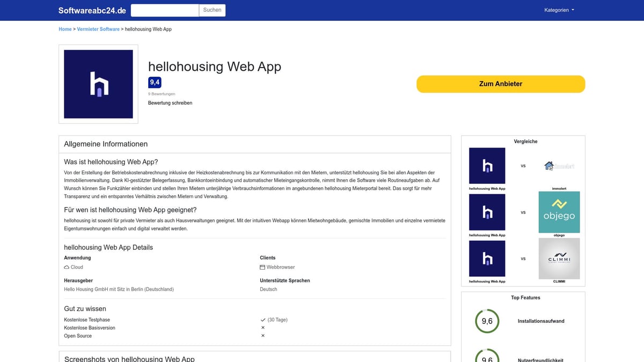
Task: Click the Home breadcrumb link
Action: point(65,29)
